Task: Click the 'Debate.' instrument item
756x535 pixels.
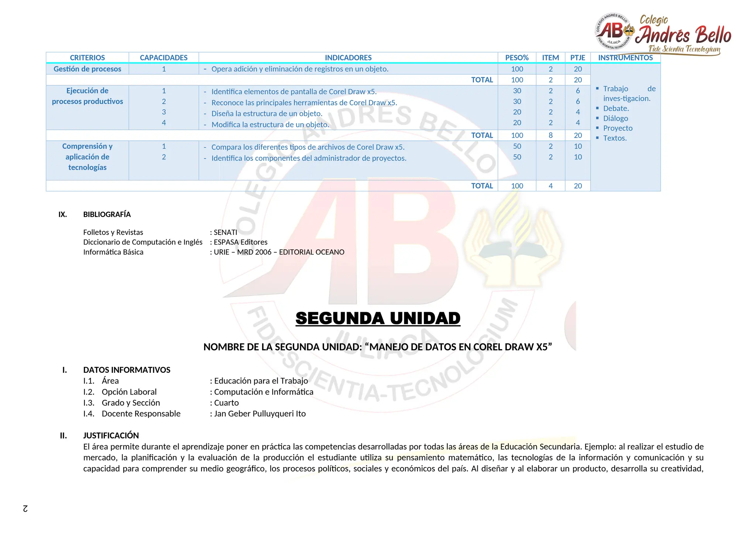Action: tap(616, 109)
